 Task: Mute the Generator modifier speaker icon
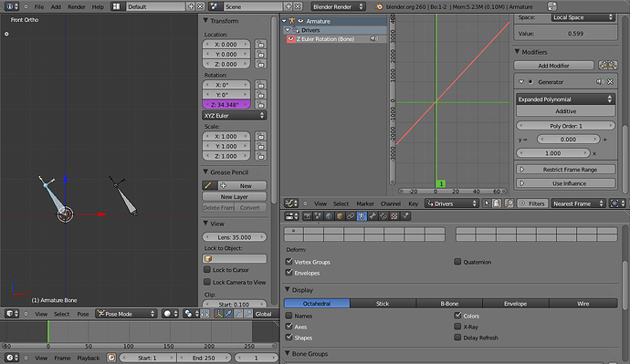click(600, 81)
